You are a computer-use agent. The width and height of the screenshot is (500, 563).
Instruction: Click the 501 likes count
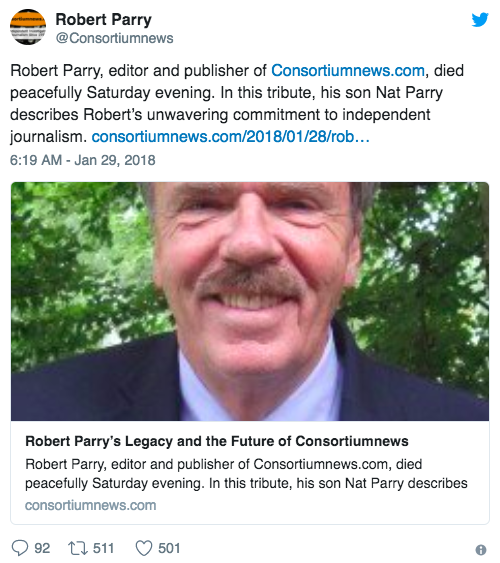click(x=169, y=548)
